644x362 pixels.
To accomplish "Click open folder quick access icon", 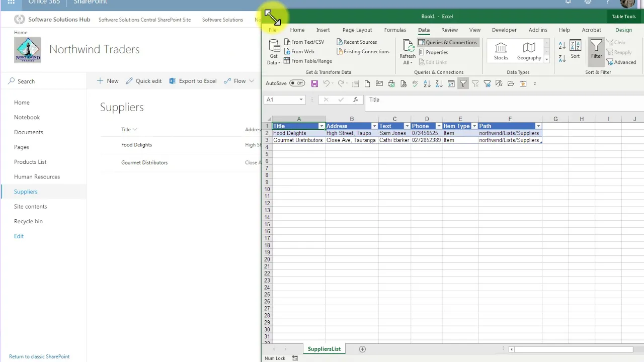I will (x=511, y=84).
